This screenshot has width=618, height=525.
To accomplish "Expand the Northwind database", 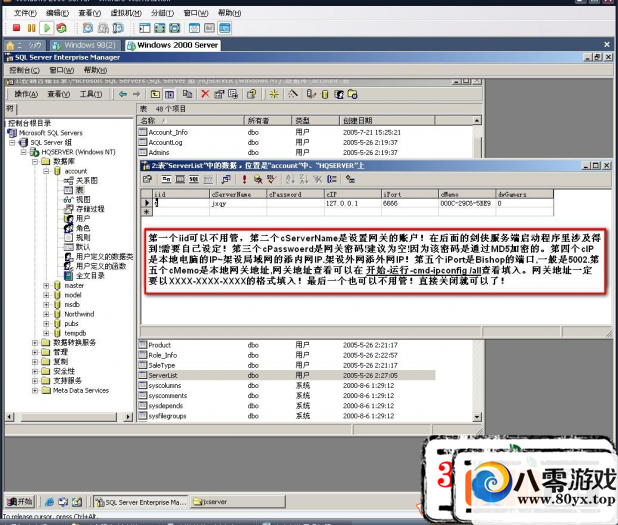I will (x=46, y=314).
